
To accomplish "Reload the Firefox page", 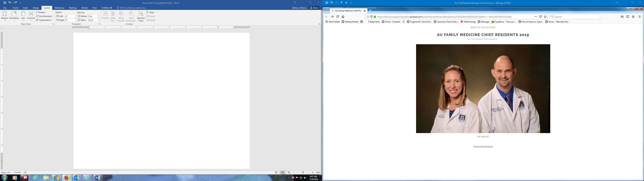I will [x=337, y=17].
